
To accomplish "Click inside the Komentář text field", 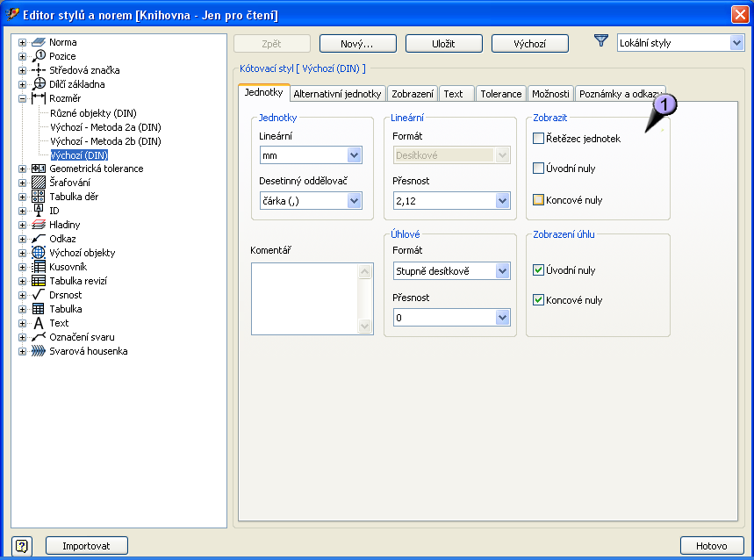I will tap(304, 298).
